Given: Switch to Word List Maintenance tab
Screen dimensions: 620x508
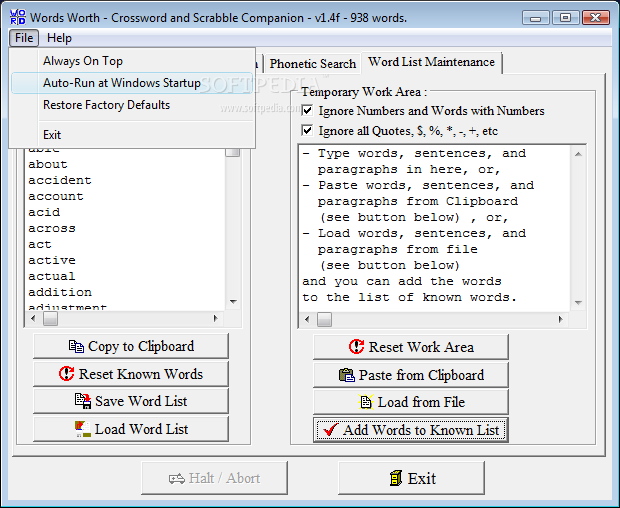Looking at the screenshot, I should pos(431,62).
